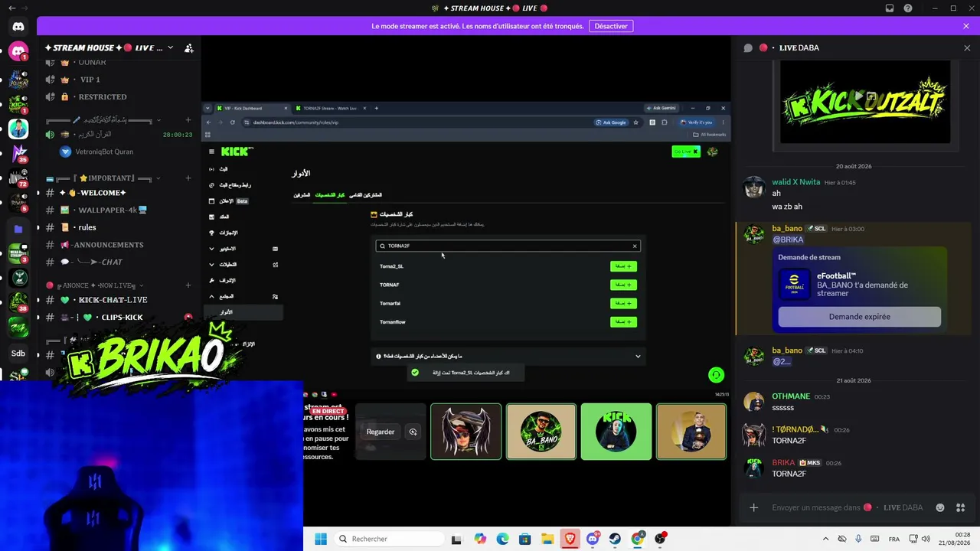Dismiss the streamer mode banner
The height and width of the screenshot is (551, 980).
(x=966, y=26)
